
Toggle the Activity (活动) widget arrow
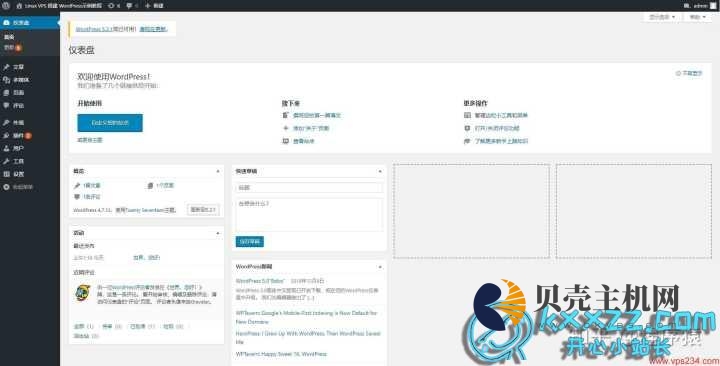point(218,233)
